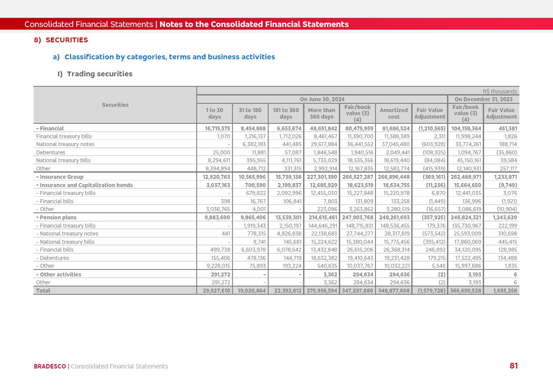Select the "- Insurance Group" row label
The width and height of the screenshot is (553, 392).
click(x=60, y=177)
